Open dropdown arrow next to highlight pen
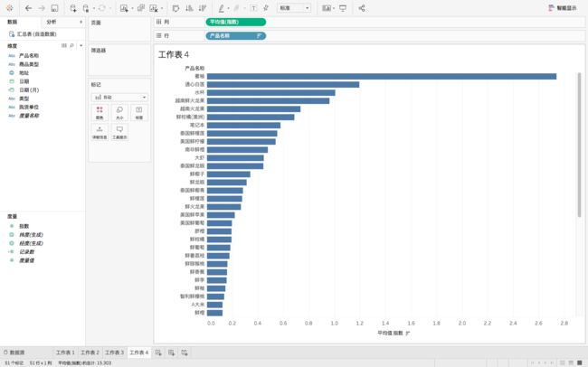 tap(228, 8)
